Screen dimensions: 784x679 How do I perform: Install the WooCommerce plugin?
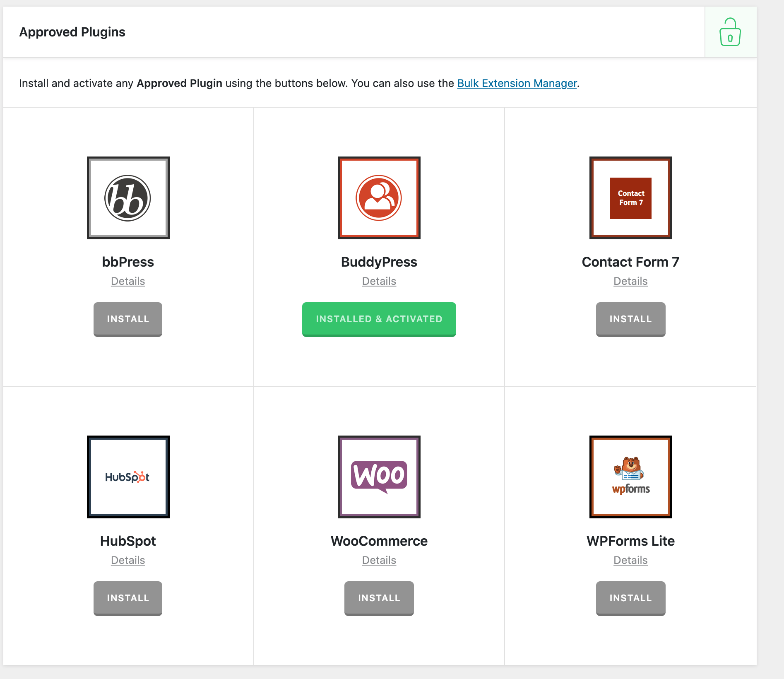point(379,598)
